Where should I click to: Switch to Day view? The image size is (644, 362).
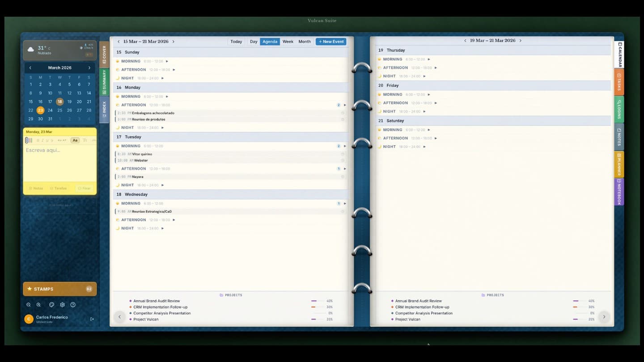(x=254, y=42)
